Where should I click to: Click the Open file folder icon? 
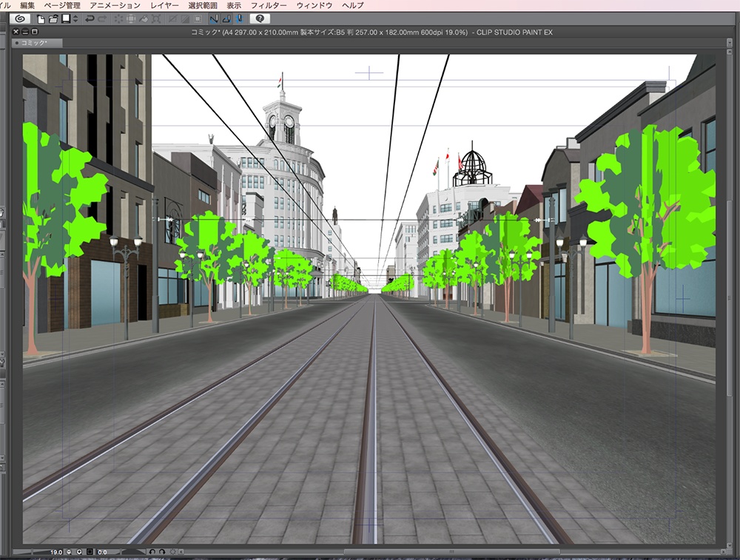click(54, 18)
